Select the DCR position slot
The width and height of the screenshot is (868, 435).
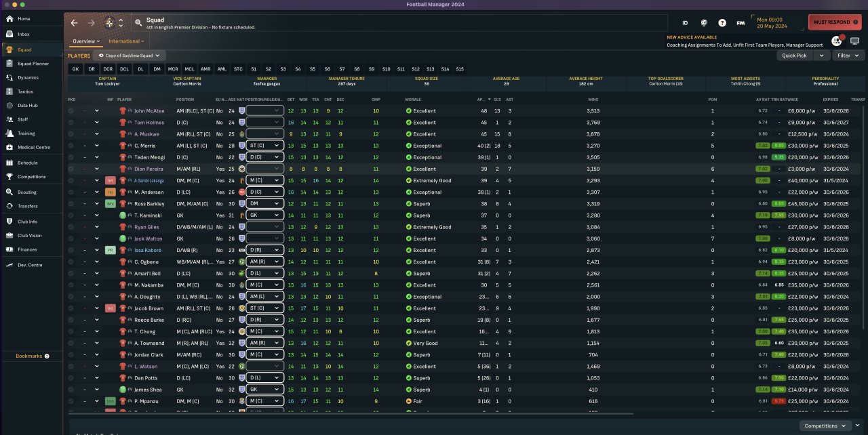pyautogui.click(x=108, y=69)
